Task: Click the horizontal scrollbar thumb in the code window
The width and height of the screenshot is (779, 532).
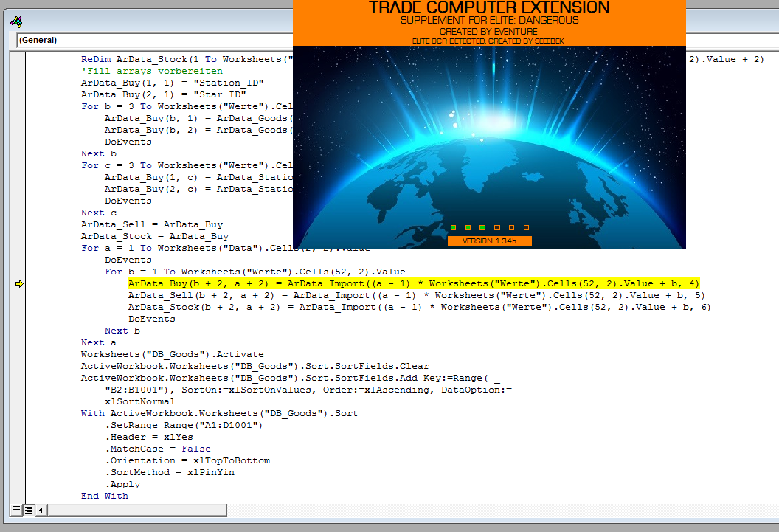Action: click(137, 510)
